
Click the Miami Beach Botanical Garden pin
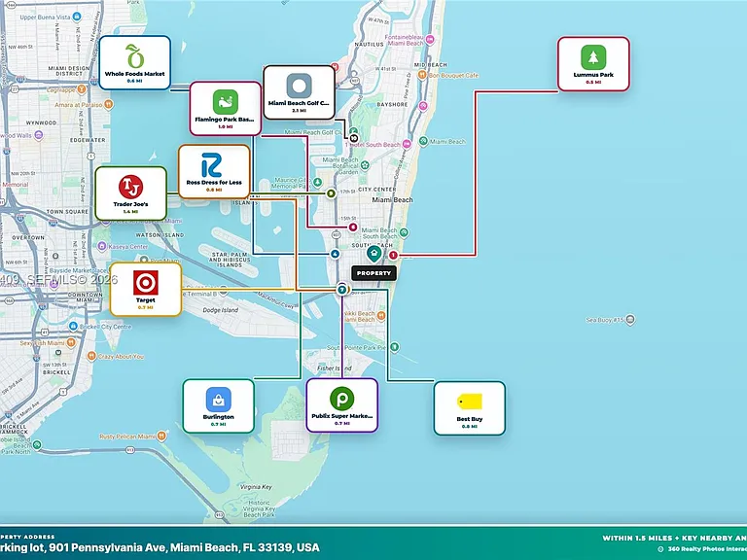pyautogui.click(x=366, y=165)
